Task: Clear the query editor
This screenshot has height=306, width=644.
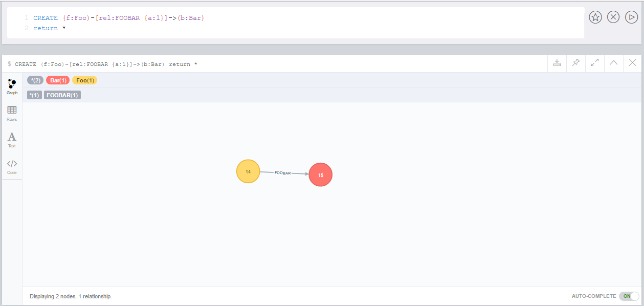Action: click(613, 17)
